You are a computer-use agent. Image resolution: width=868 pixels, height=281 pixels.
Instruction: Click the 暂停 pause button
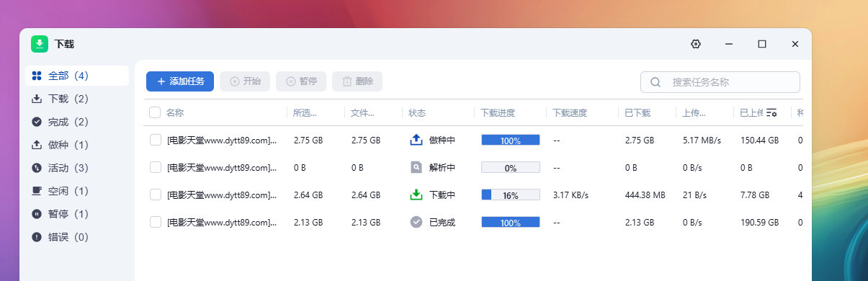(x=301, y=81)
